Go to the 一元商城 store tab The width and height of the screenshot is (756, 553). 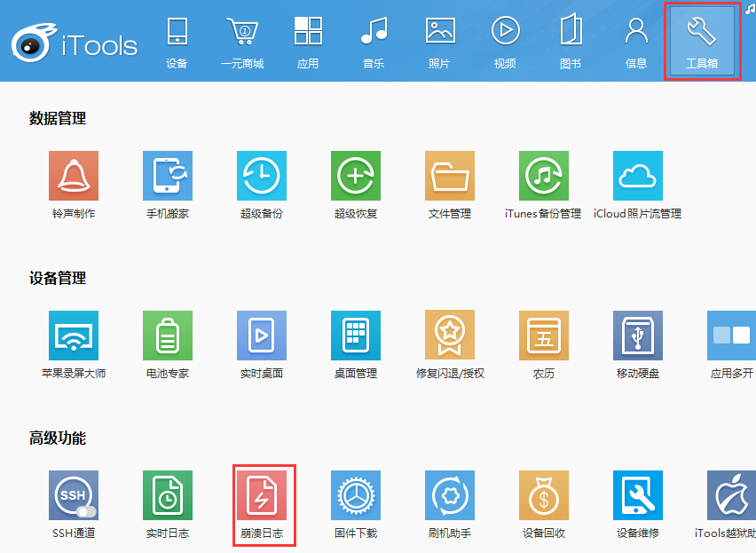pyautogui.click(x=242, y=43)
